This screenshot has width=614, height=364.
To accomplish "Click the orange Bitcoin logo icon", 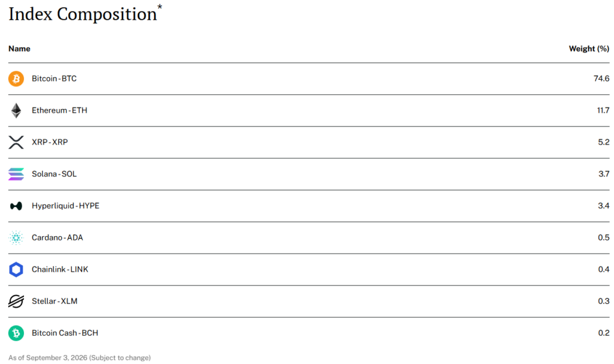I will pyautogui.click(x=16, y=79).
